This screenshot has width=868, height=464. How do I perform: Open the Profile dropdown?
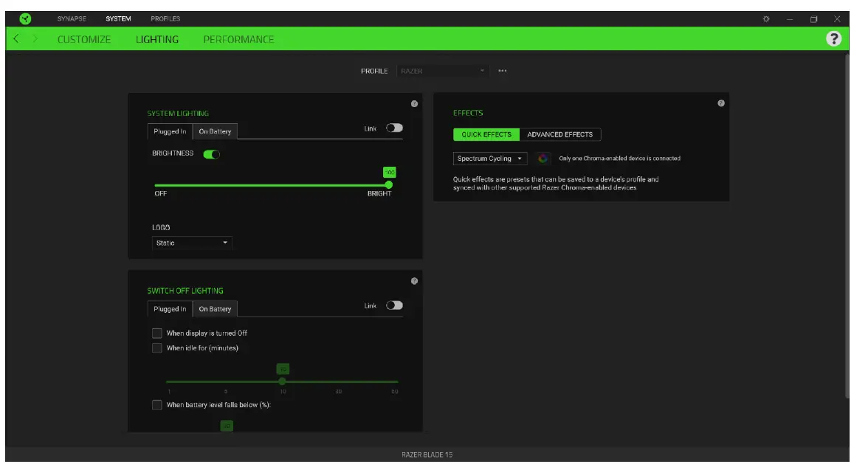(442, 71)
